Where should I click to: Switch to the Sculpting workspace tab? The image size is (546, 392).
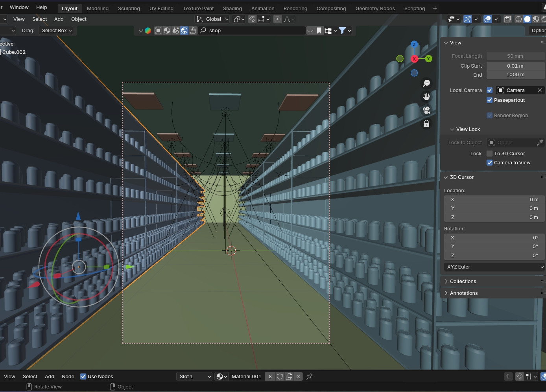click(129, 8)
